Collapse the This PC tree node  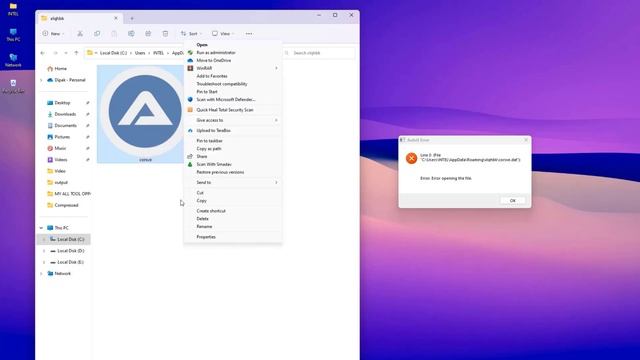click(41, 228)
